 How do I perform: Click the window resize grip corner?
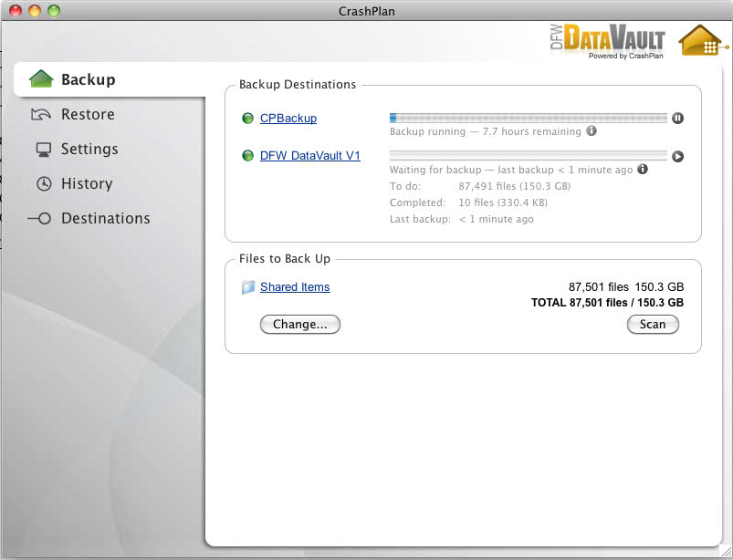pyautogui.click(x=726, y=553)
